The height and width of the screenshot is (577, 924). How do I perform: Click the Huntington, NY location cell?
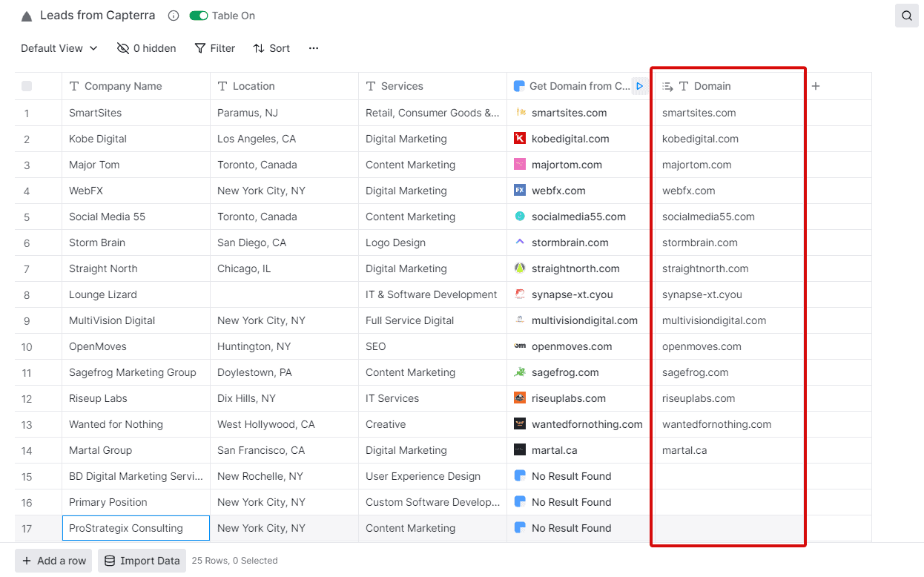(x=285, y=346)
